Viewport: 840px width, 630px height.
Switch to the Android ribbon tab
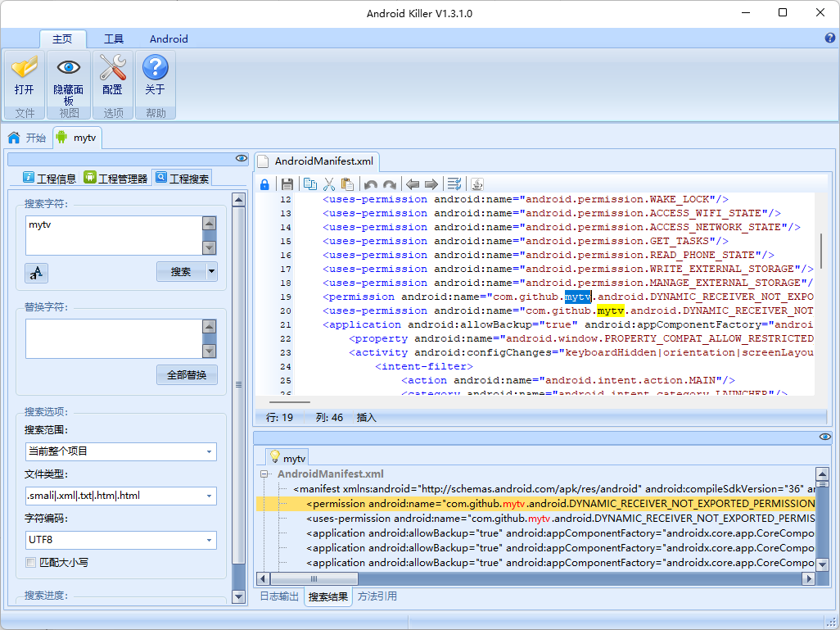169,39
